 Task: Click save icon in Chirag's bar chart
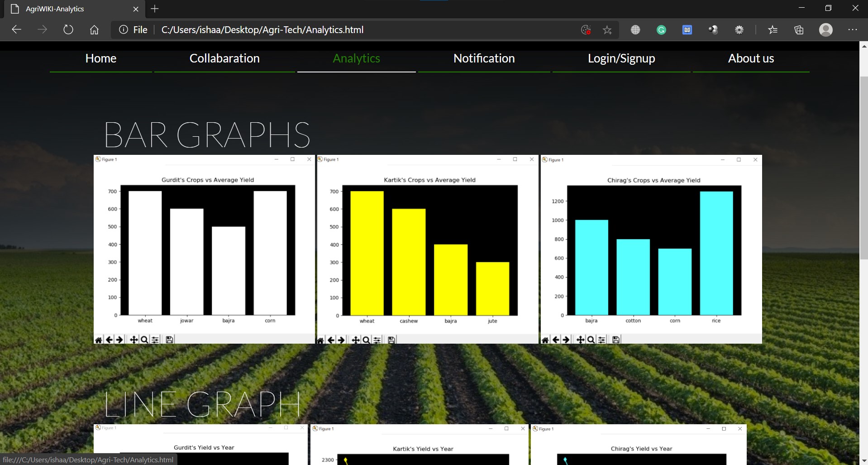click(x=616, y=340)
